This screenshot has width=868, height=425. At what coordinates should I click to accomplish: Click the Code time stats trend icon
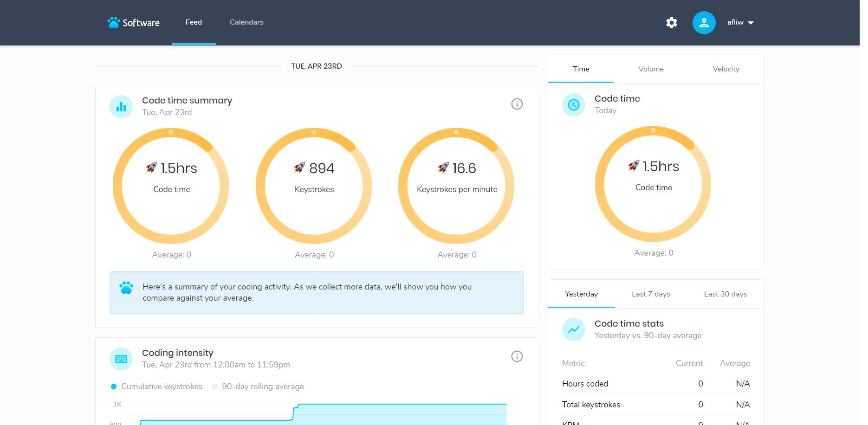click(x=574, y=329)
